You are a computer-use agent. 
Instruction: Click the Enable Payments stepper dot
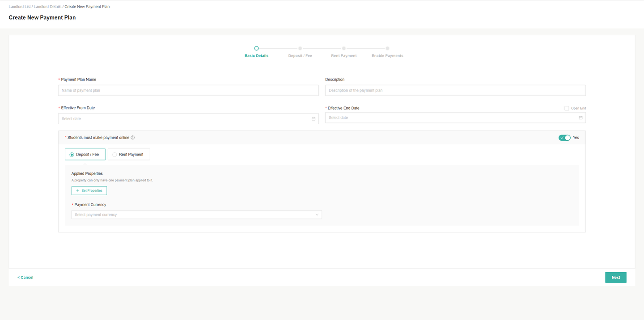click(x=387, y=48)
